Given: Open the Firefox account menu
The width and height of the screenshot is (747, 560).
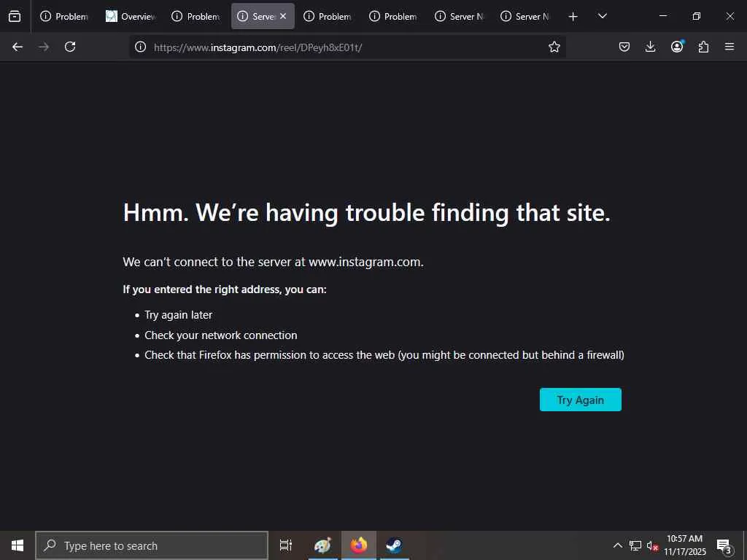Looking at the screenshot, I should tap(677, 47).
